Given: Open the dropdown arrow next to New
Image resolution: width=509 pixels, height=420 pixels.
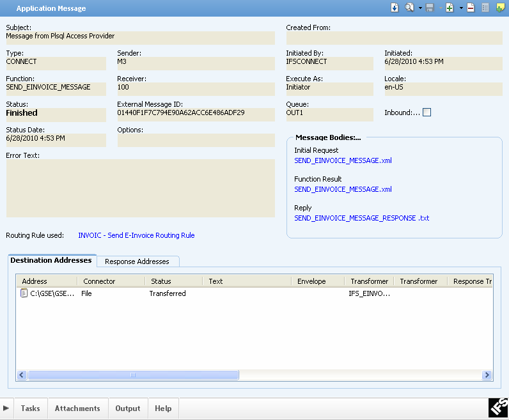Looking at the screenshot, I should pos(460,8).
